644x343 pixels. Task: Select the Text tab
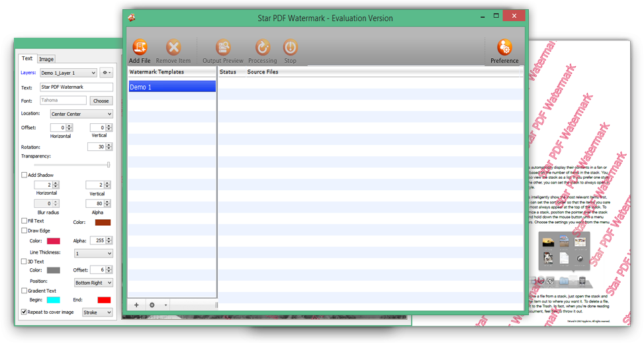click(27, 58)
